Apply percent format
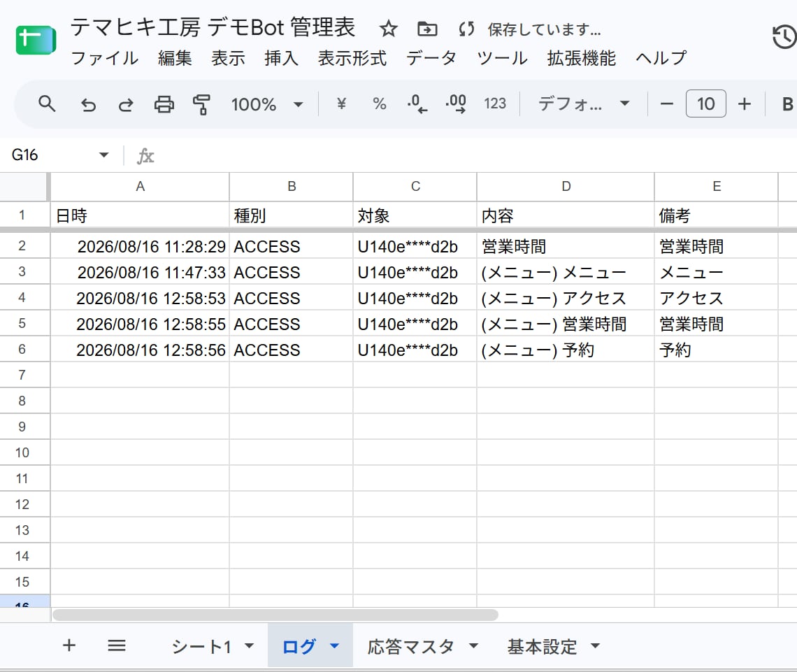797x672 pixels. [379, 103]
